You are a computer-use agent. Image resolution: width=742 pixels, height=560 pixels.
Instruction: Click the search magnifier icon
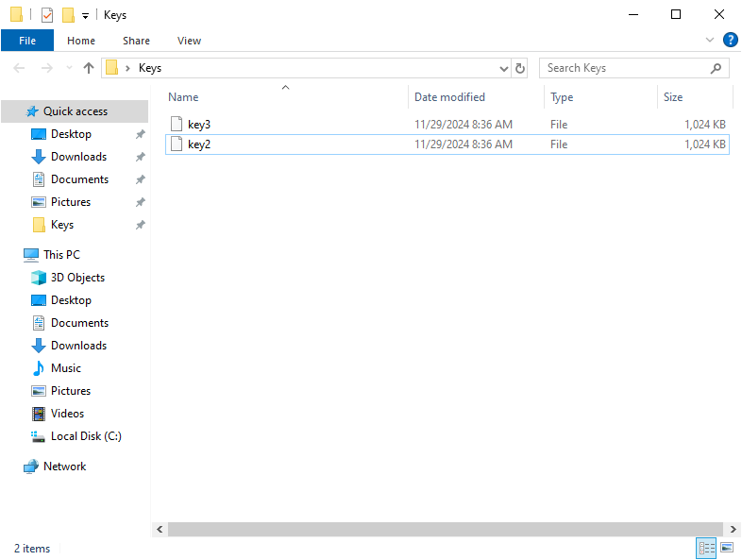(716, 68)
